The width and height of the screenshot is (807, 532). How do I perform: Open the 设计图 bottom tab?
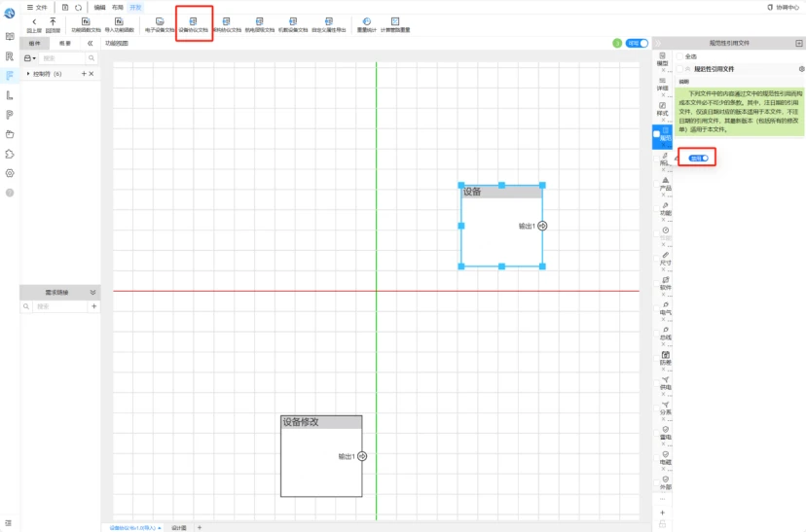click(x=179, y=528)
